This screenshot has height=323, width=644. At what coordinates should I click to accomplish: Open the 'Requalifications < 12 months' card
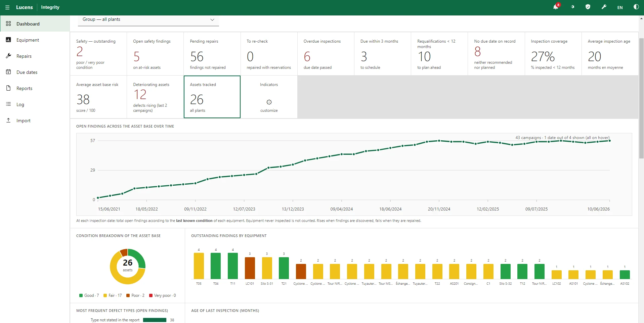[439, 54]
